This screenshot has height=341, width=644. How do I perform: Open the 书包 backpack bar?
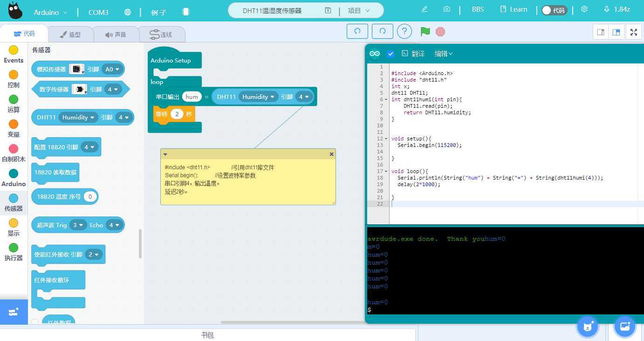(x=207, y=335)
